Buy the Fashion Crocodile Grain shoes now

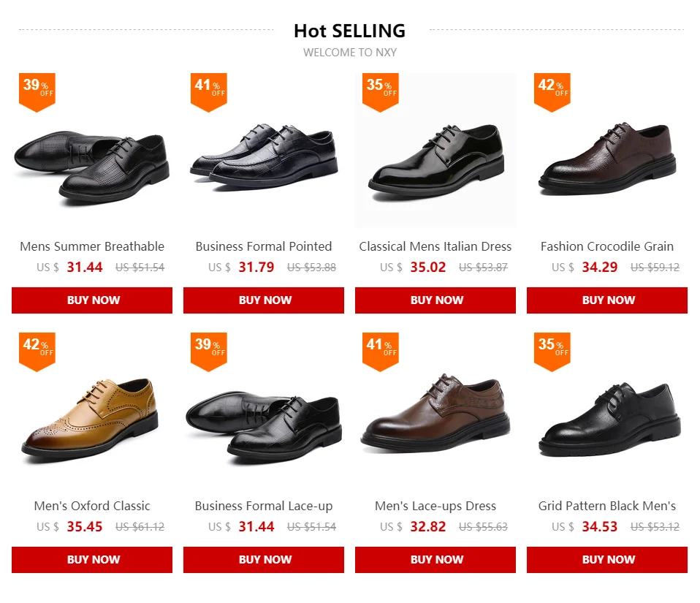click(607, 300)
